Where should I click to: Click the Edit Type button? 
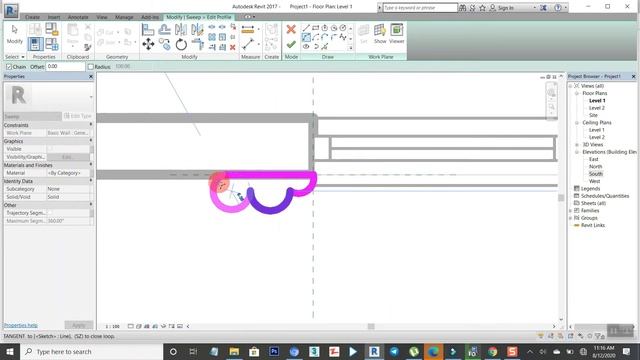point(78,116)
